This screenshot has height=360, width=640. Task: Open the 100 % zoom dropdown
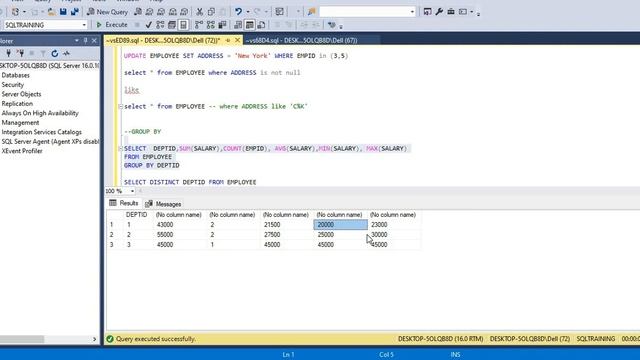132,191
